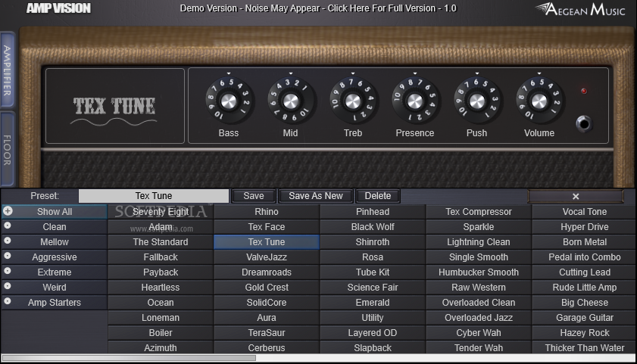Viewport: 637px width, 364px height.
Task: Load the Adam preset
Action: coord(161,227)
